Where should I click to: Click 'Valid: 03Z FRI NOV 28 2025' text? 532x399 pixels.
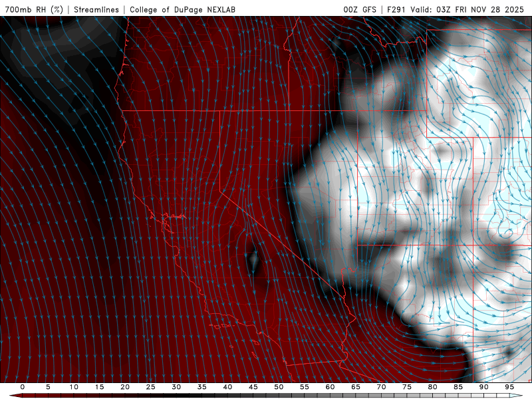[467, 9]
